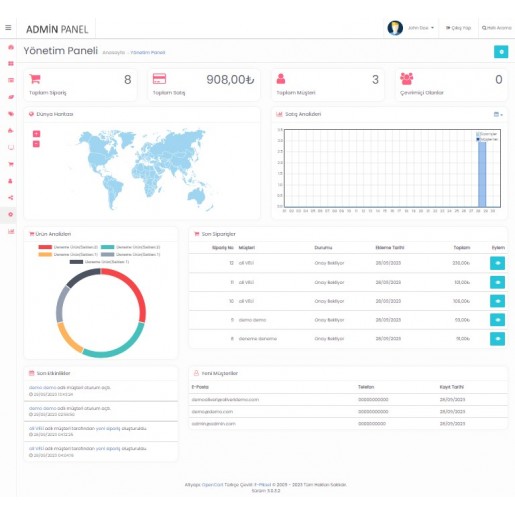Click the Durumu column header
The image size is (515, 515).
[323, 248]
